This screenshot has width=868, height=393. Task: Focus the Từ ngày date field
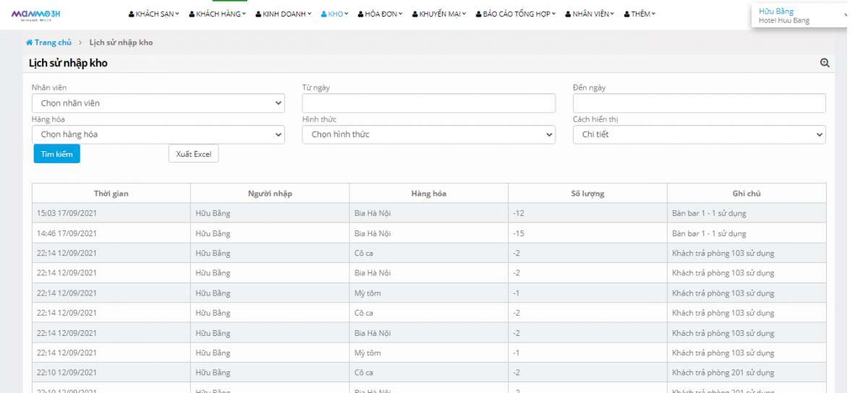pos(428,103)
